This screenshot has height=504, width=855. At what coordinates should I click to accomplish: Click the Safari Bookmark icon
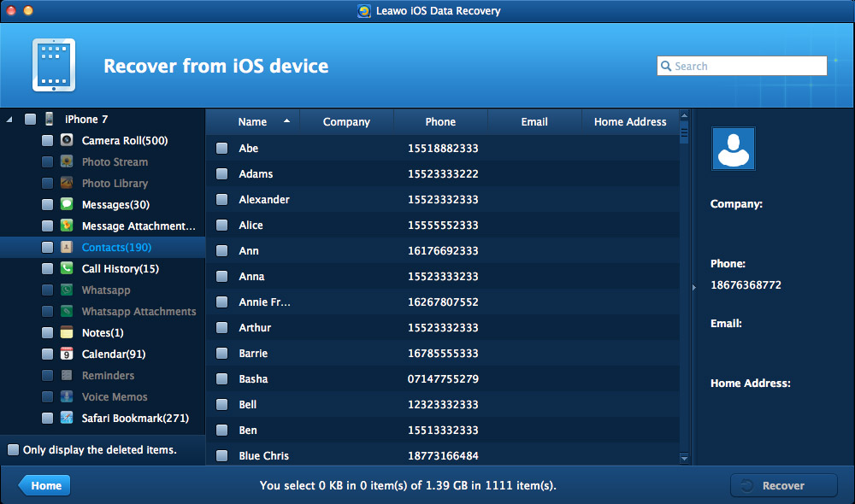pos(67,419)
